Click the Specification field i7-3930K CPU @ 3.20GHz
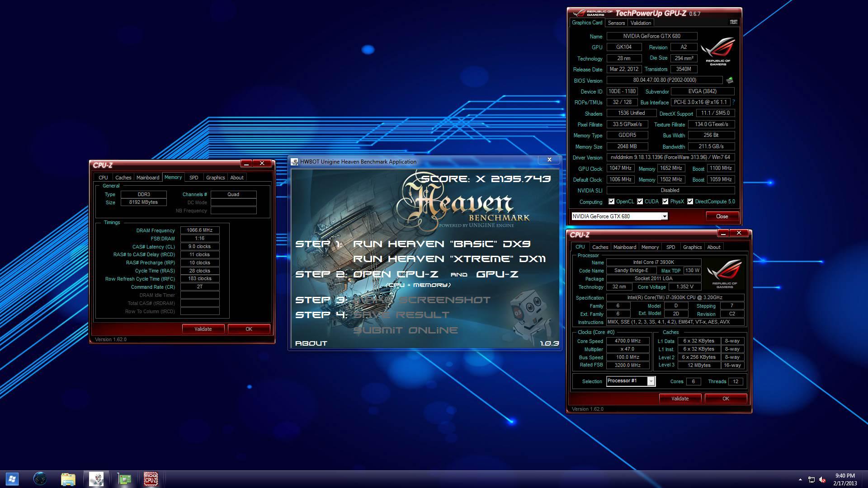Image resolution: width=868 pixels, height=488 pixels. click(x=675, y=297)
